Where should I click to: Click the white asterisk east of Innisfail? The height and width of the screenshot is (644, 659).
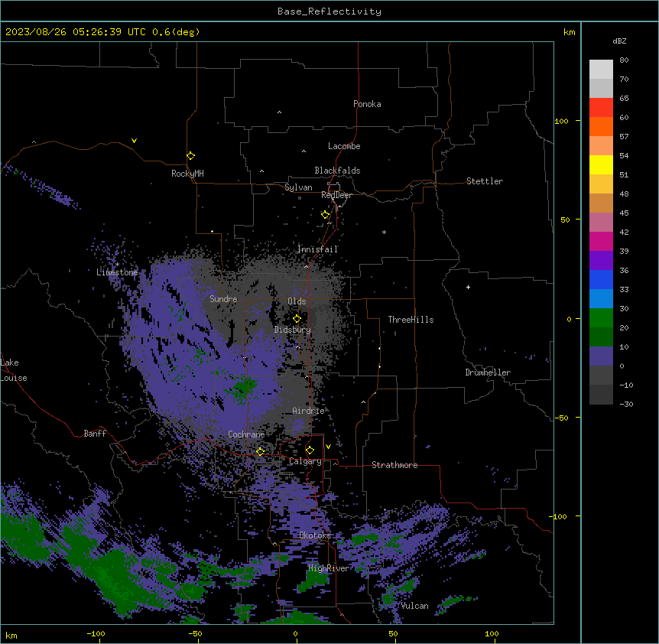(384, 232)
